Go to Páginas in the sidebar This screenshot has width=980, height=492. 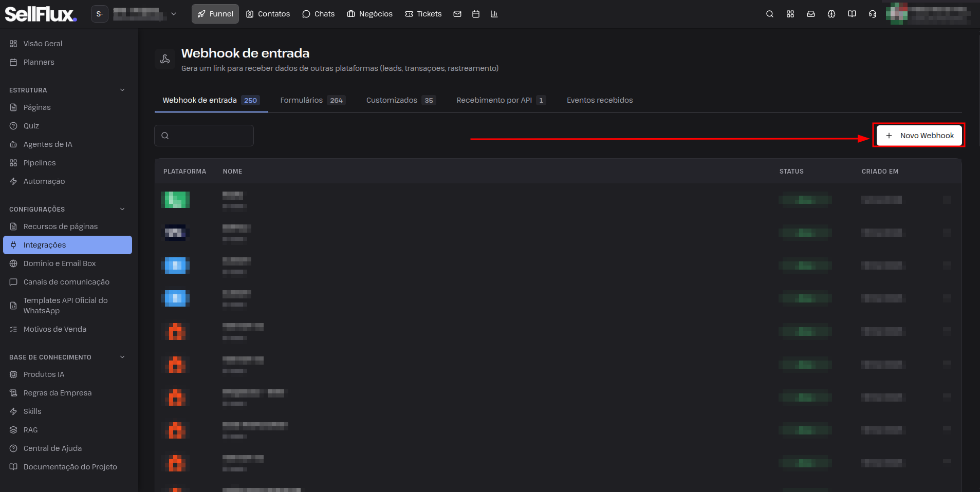[67, 107]
